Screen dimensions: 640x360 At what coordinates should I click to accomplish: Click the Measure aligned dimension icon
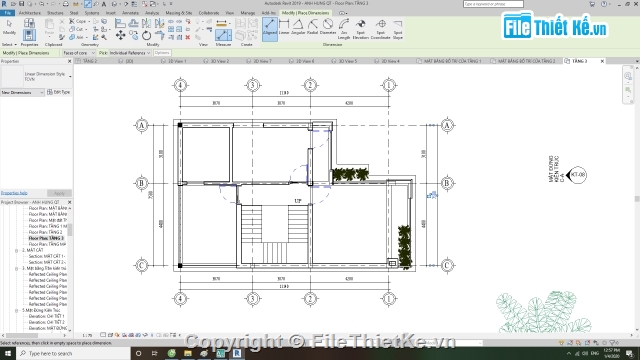tap(223, 36)
